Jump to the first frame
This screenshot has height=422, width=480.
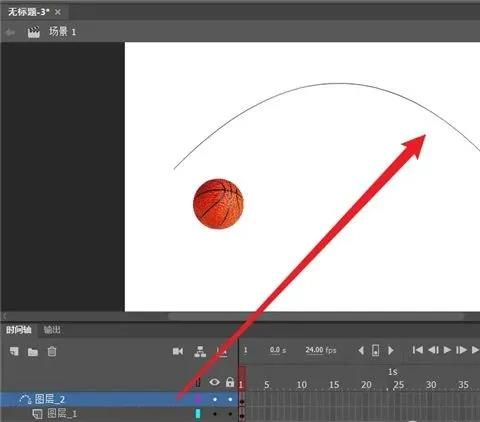tap(417, 350)
